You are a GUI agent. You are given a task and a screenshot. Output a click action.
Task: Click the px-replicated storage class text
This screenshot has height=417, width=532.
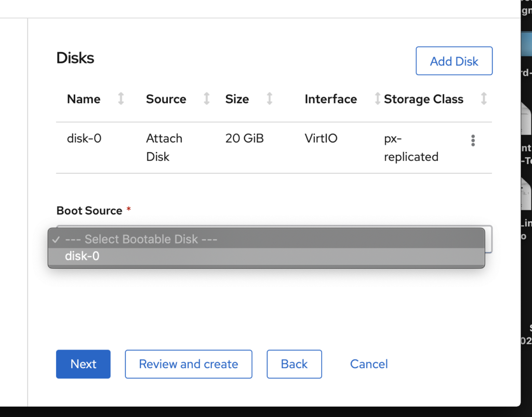coord(411,147)
